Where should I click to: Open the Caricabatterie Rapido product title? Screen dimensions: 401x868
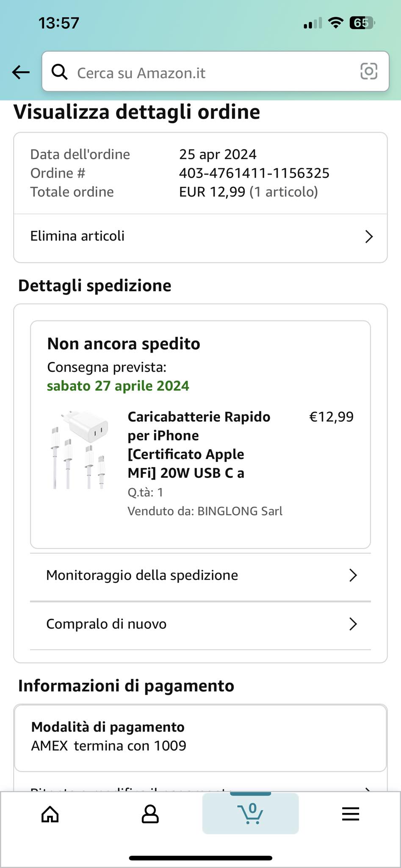pos(199,445)
